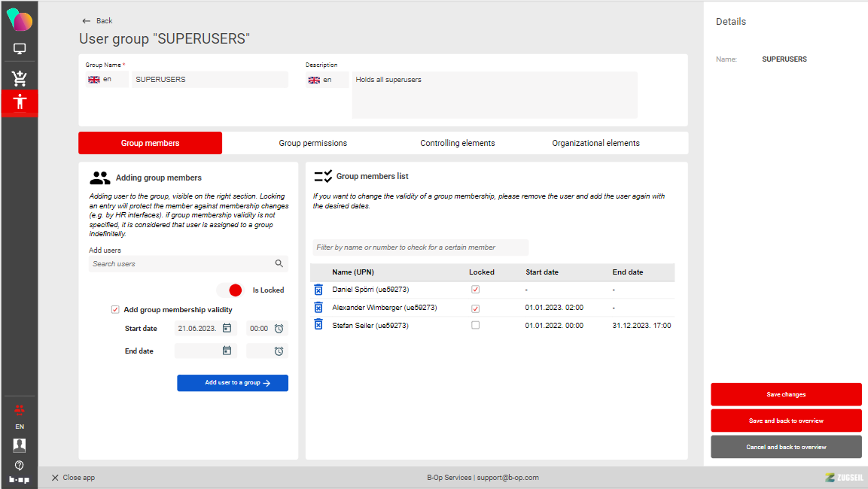Image resolution: width=868 pixels, height=489 pixels.
Task: Switch to Group permissions tab
Action: [x=312, y=143]
